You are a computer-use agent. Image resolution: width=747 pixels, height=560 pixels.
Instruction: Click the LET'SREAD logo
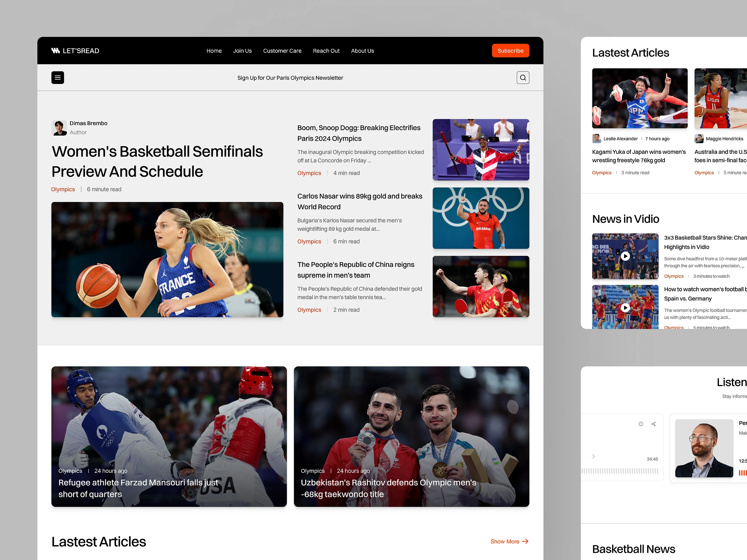75,51
